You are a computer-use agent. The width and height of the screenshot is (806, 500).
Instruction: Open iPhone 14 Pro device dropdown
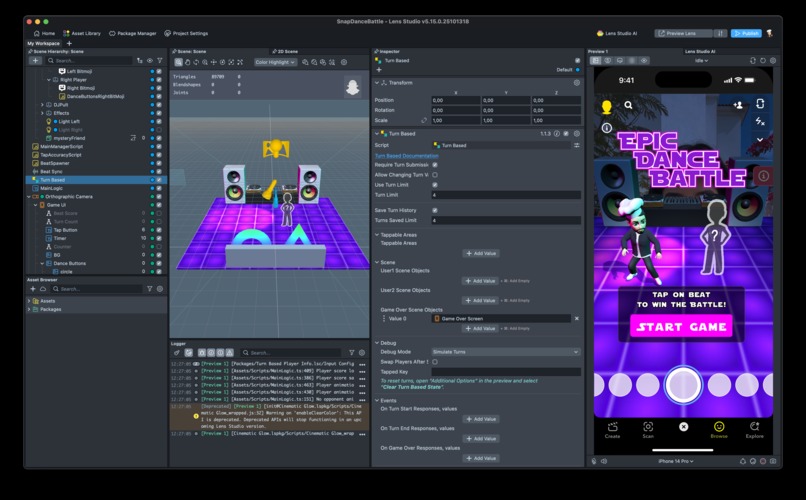tap(675, 461)
